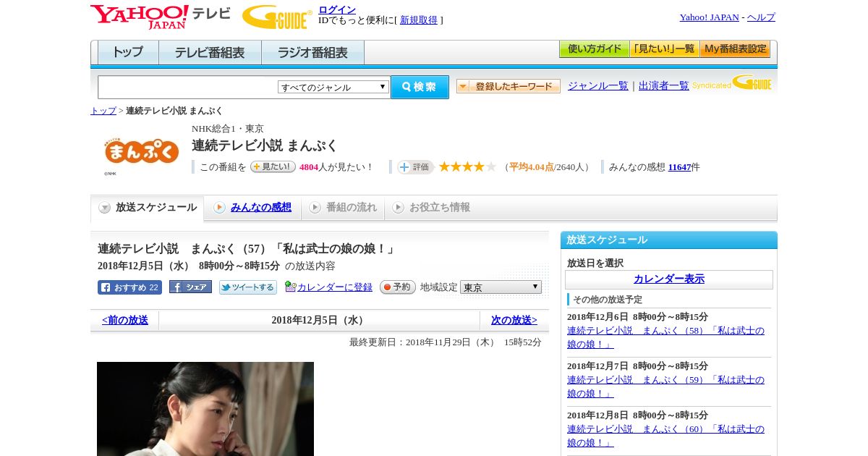Go to 次の放送> next broadcast

(514, 320)
